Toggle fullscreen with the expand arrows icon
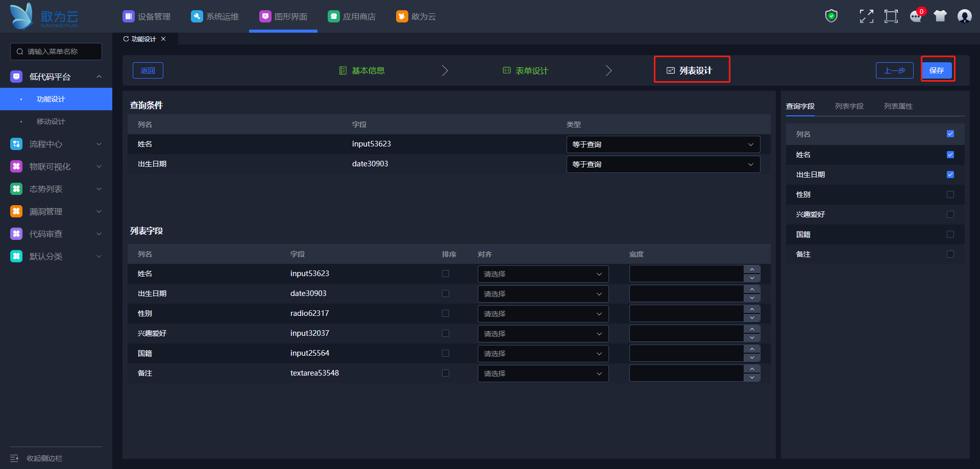Screen dimensions: 980x469 866,16
